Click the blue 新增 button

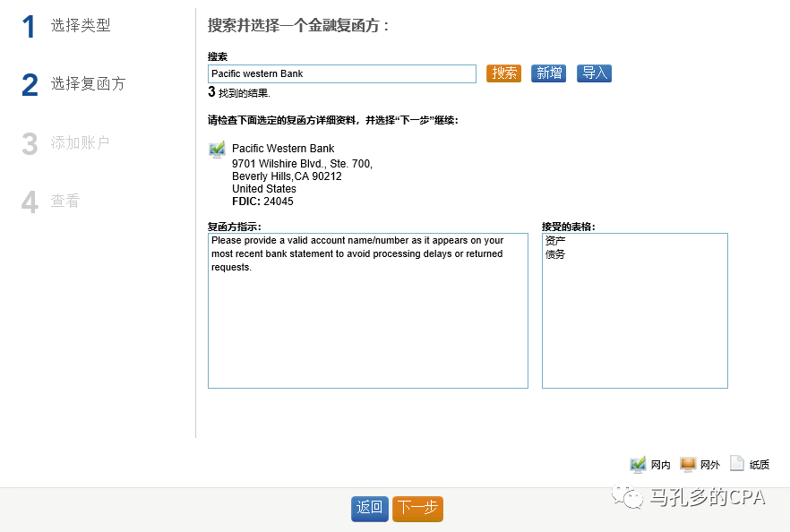click(x=549, y=73)
